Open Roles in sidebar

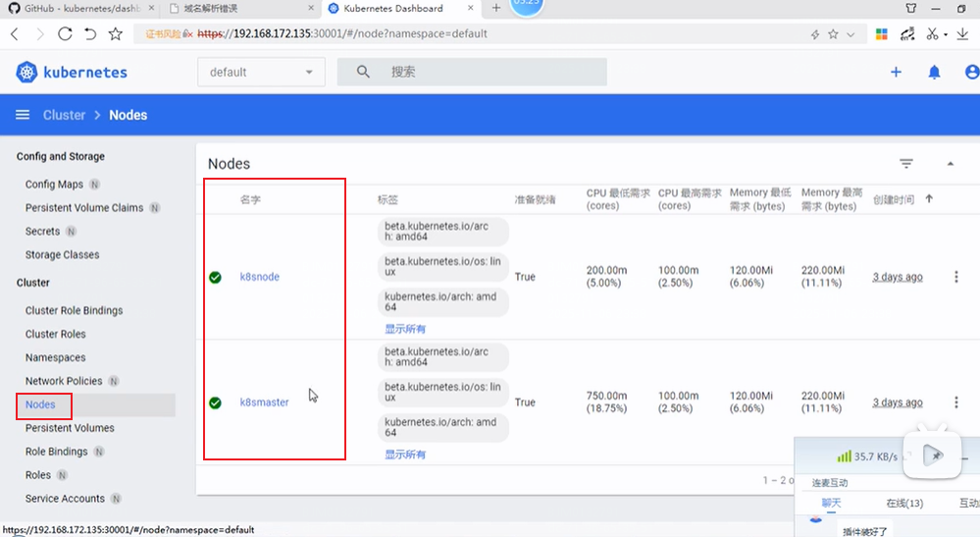[x=38, y=475]
